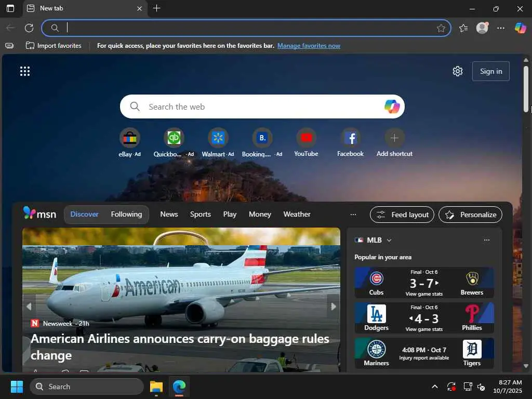
Task: Open the Booking.com shortcut
Action: pos(262,143)
